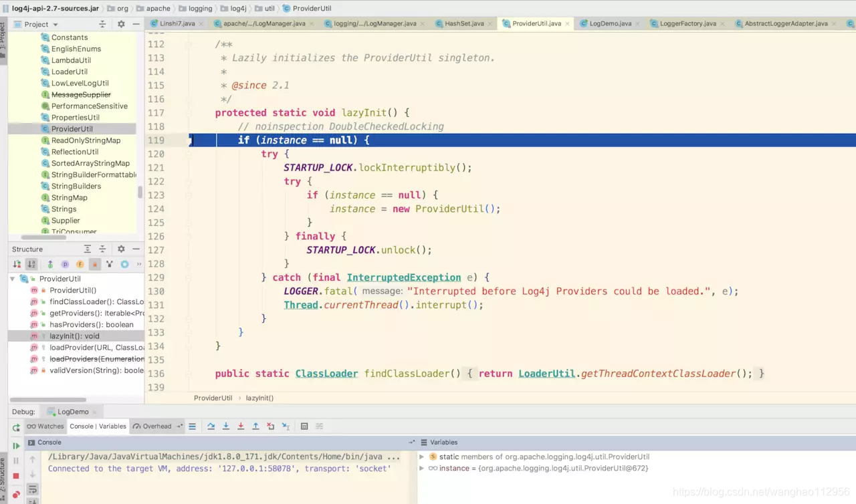Click the Rerun LogDemo debug icon
856x504 pixels.
pyautogui.click(x=16, y=428)
